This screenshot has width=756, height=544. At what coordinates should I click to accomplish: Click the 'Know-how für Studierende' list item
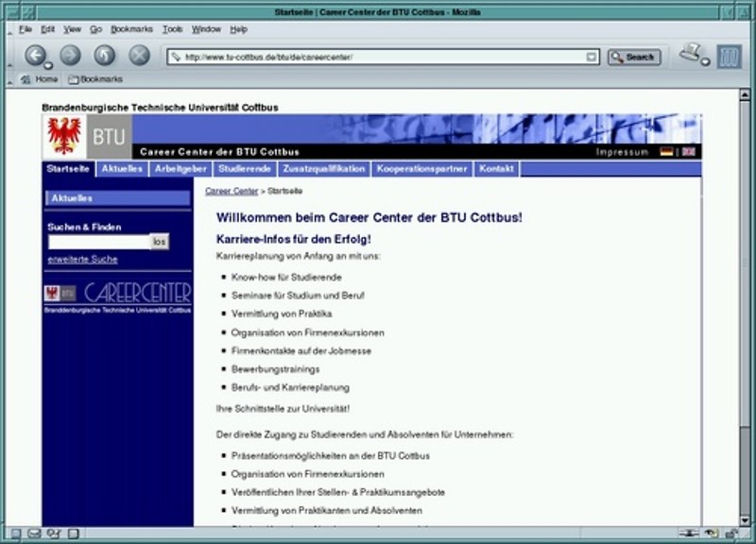[x=286, y=278]
